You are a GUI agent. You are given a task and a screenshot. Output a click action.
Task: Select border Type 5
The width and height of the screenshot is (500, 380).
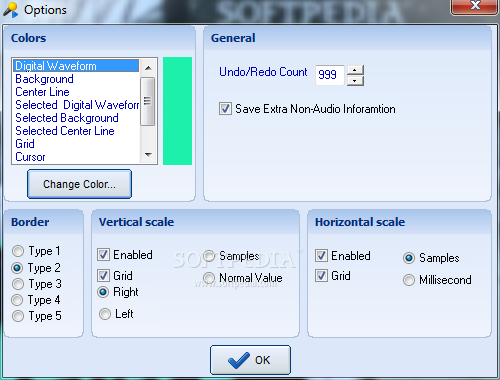click(18, 316)
